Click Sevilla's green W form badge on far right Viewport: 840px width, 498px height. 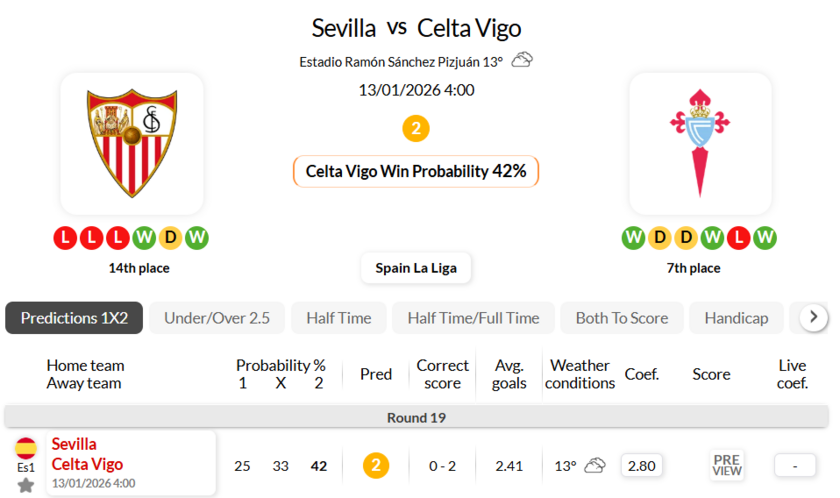coord(197,238)
